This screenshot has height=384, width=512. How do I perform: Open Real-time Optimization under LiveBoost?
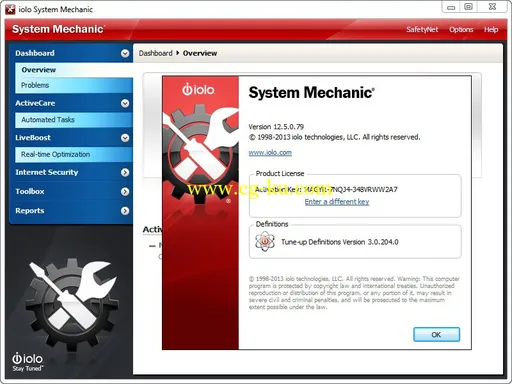click(74, 154)
